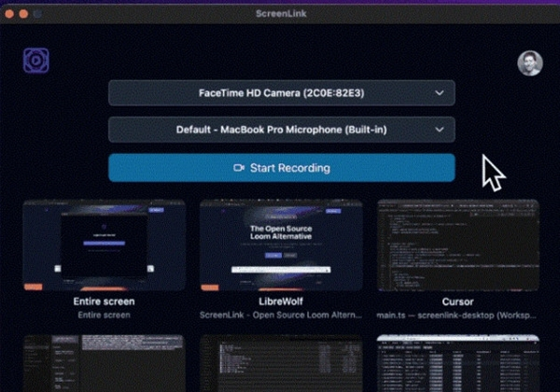Click the "ScreenLink - Open Source Loom Altern..." subtitle

coord(281,315)
